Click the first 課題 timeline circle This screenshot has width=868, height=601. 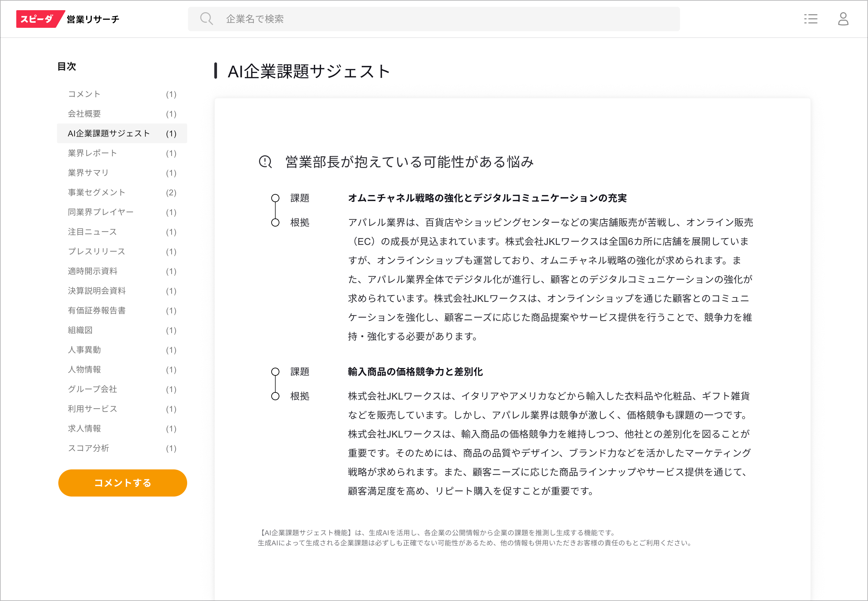click(x=275, y=198)
